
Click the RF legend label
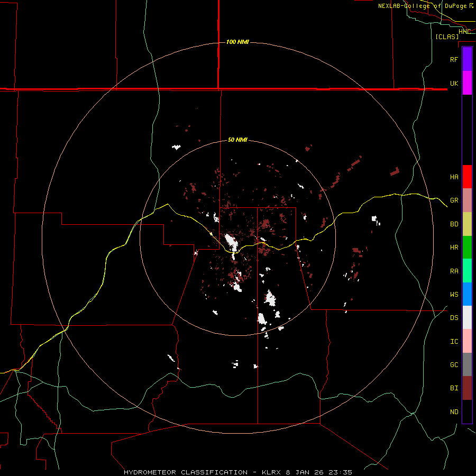click(454, 59)
